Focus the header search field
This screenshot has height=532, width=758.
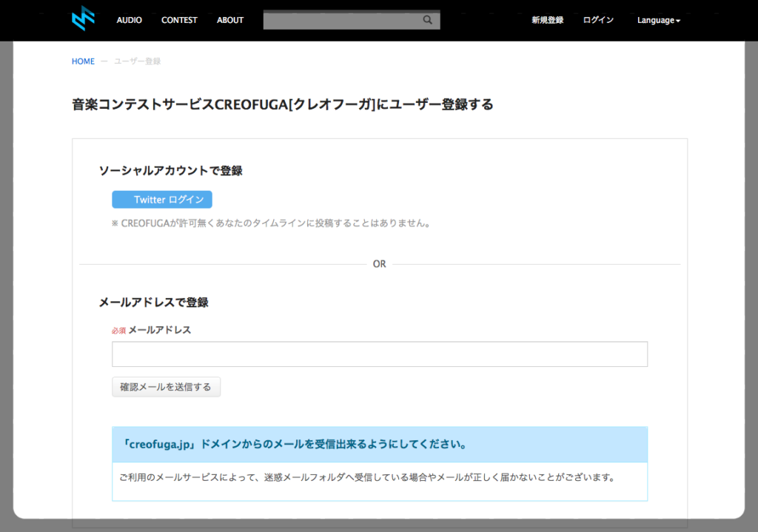coord(352,20)
